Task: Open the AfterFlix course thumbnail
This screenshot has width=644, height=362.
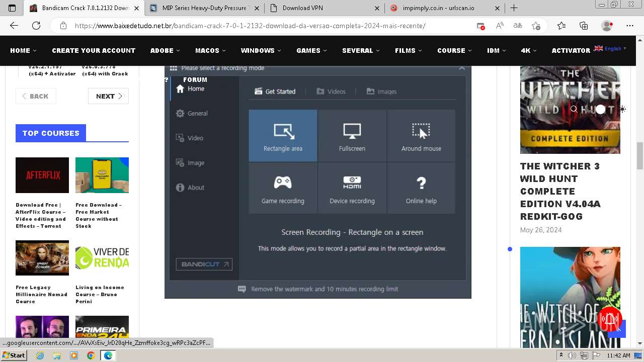Action: coord(42,175)
